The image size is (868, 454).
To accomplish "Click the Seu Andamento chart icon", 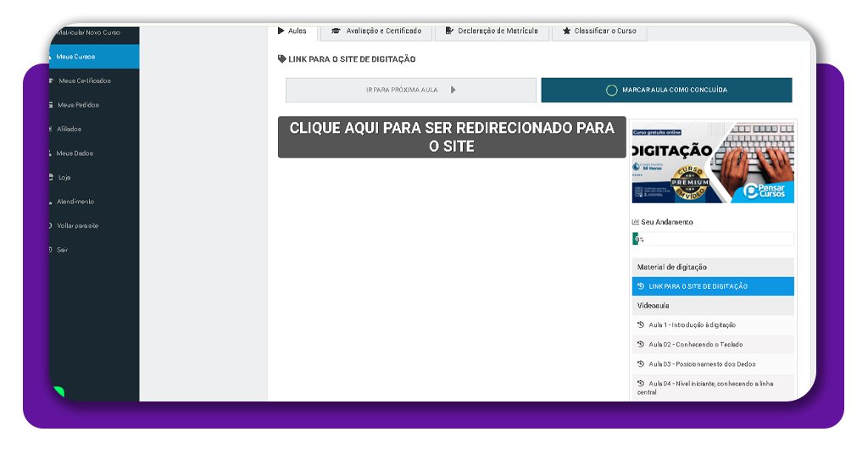I will click(635, 222).
